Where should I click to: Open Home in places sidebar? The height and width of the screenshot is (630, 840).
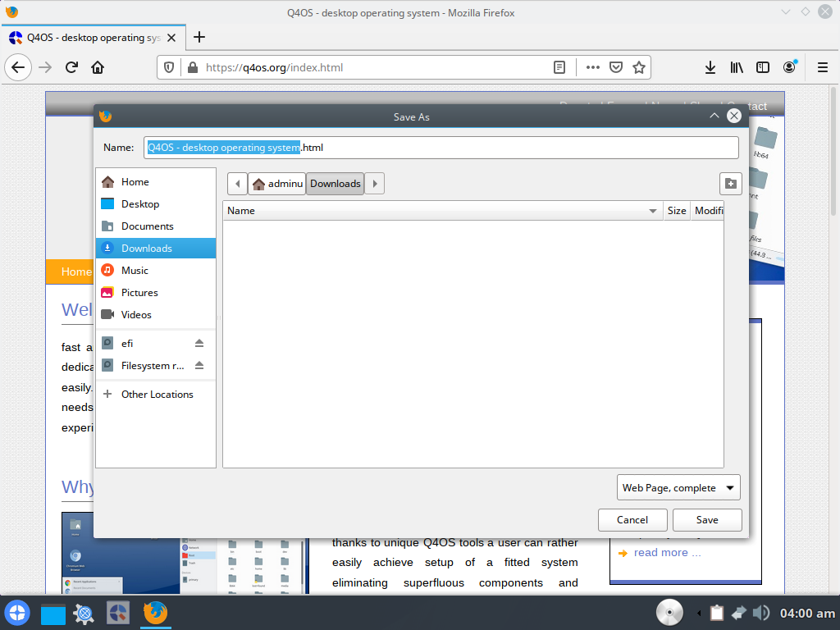click(x=156, y=182)
